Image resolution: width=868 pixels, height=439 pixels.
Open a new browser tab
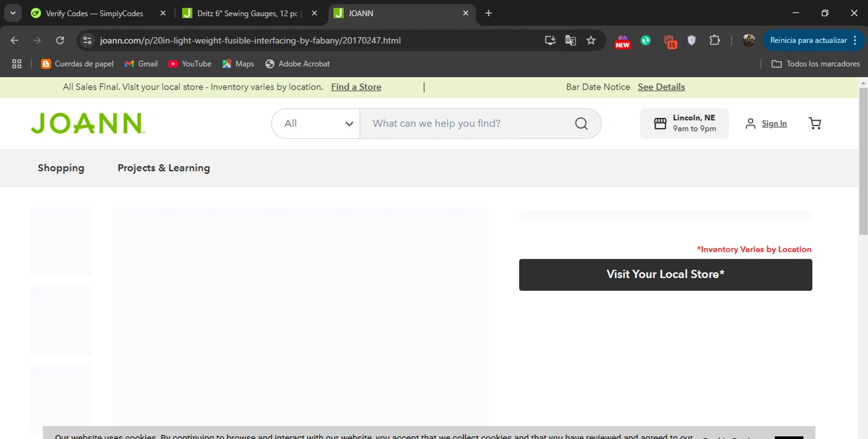click(x=488, y=13)
